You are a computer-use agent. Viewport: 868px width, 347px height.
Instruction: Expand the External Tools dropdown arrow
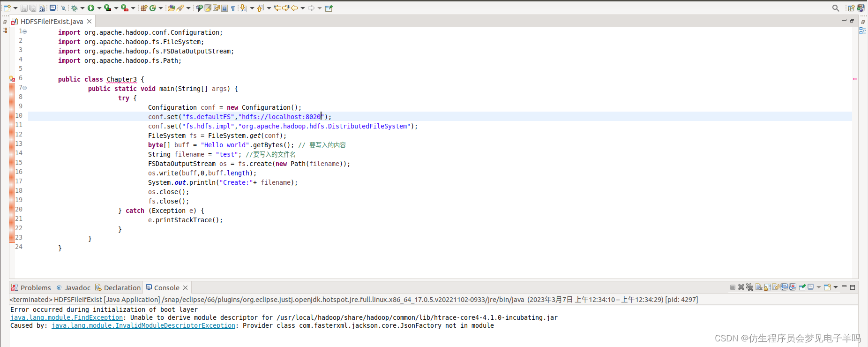click(133, 8)
